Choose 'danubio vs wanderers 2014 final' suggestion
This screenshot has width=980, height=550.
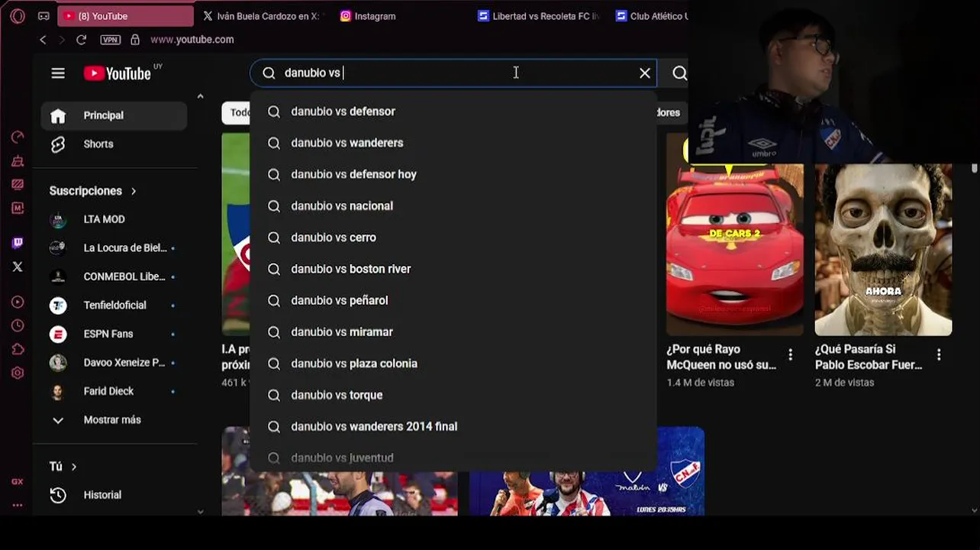coord(453,426)
